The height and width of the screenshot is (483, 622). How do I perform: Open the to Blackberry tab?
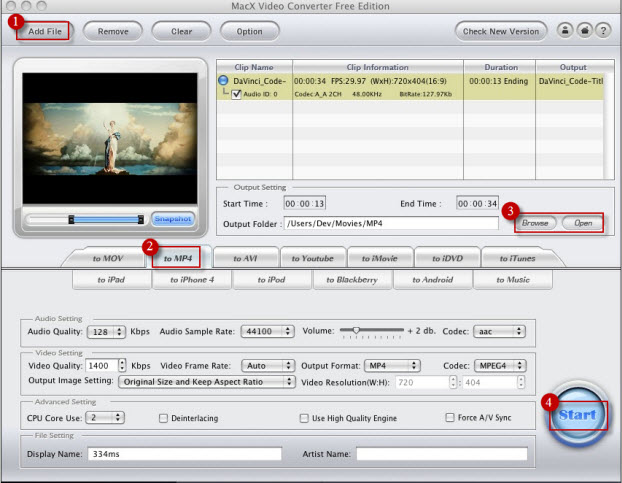[x=352, y=280]
